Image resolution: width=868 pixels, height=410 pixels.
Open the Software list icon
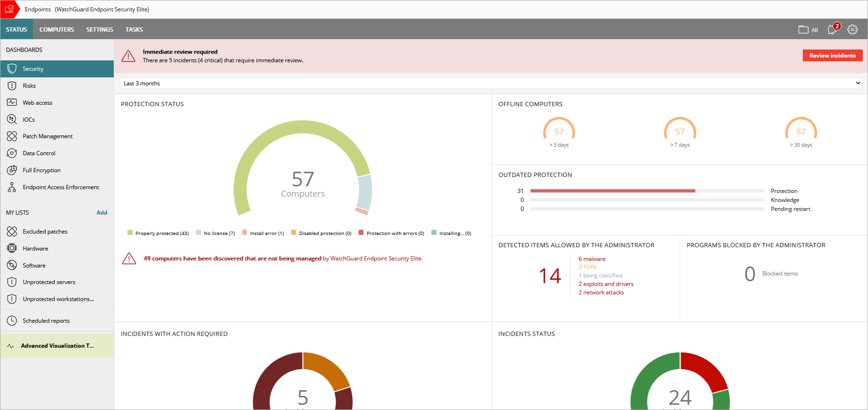[12, 266]
